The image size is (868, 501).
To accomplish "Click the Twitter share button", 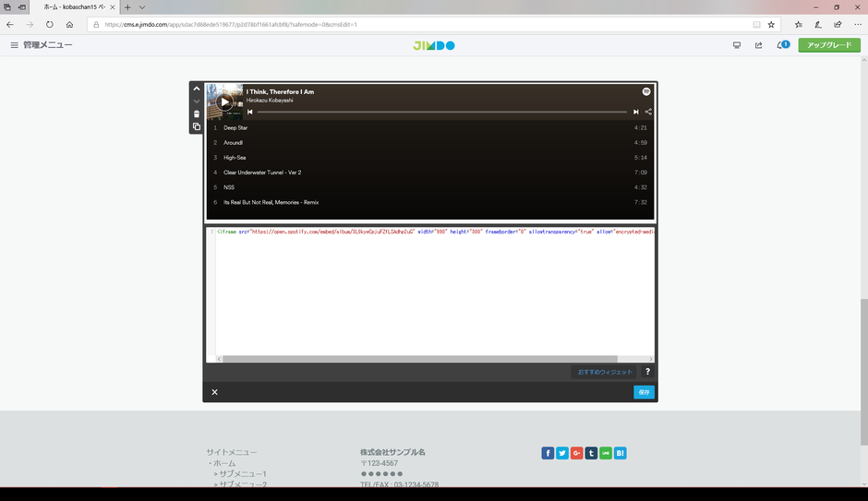I will tap(561, 453).
